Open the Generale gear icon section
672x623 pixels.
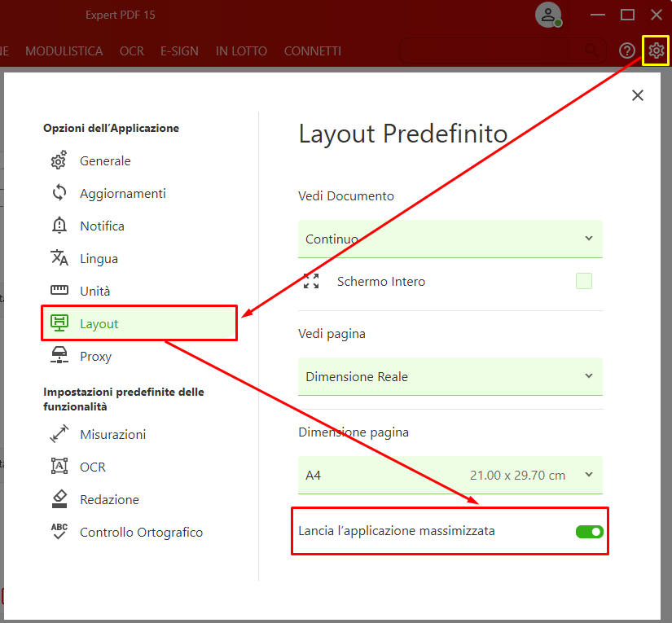pyautogui.click(x=59, y=160)
